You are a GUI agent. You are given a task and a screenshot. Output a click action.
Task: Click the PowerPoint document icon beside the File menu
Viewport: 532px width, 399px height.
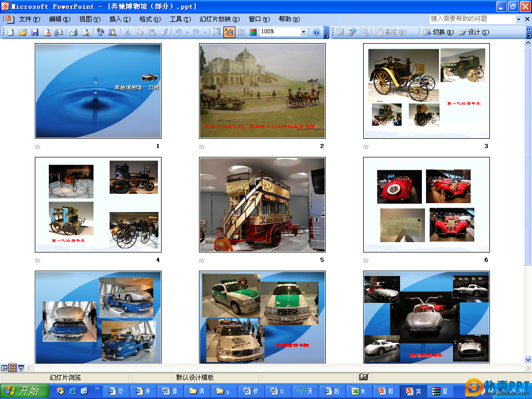click(x=10, y=19)
